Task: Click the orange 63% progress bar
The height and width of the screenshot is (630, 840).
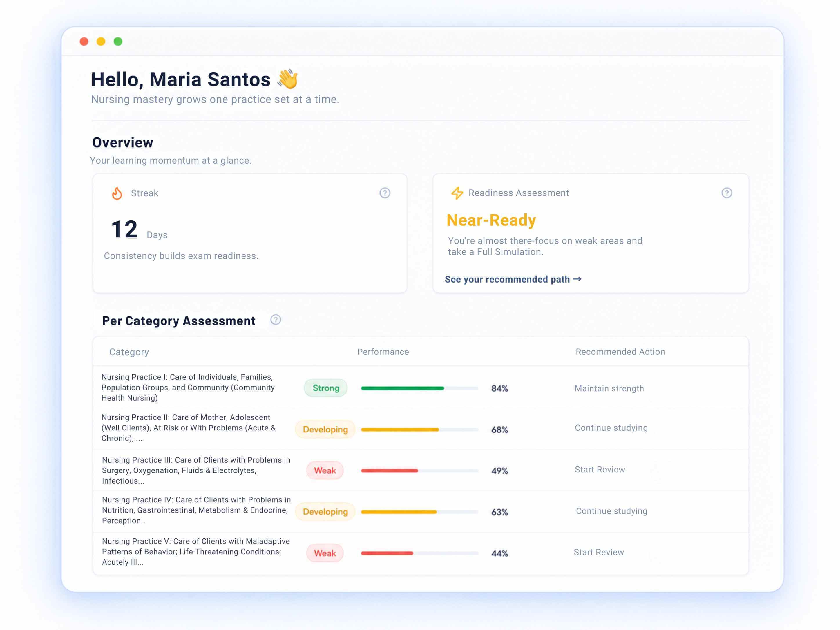Action: tap(420, 512)
